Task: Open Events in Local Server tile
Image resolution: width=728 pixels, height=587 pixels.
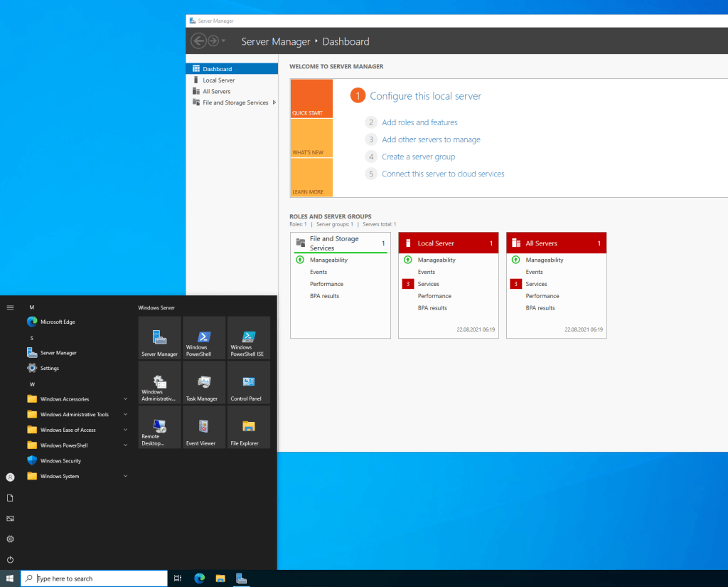Action: coord(427,272)
